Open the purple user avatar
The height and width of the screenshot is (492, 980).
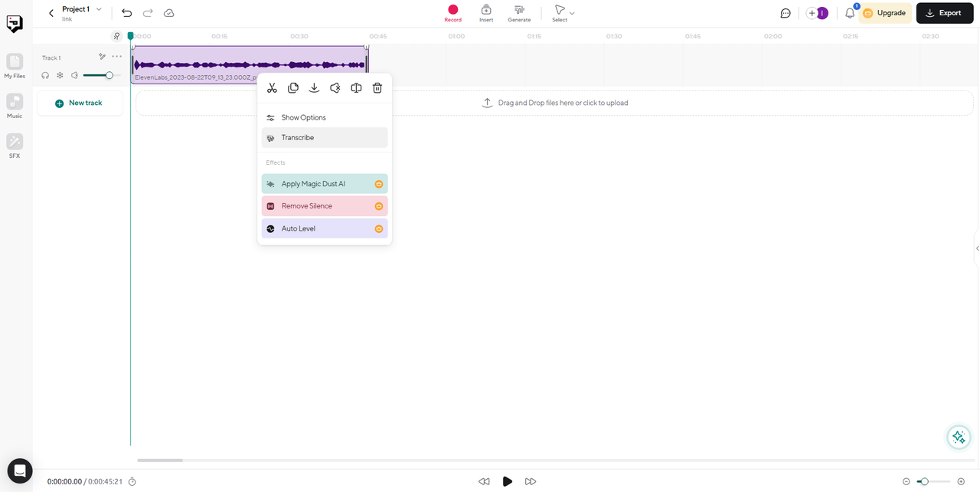point(822,13)
